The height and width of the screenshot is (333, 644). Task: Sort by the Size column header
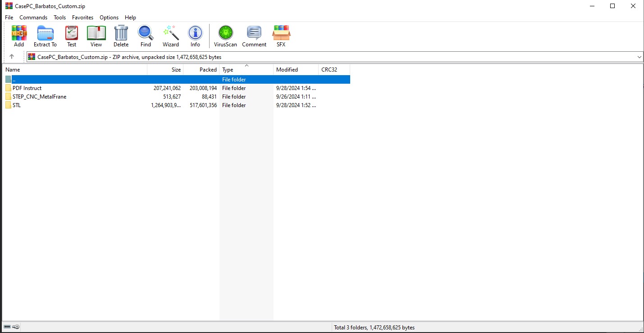click(165, 70)
